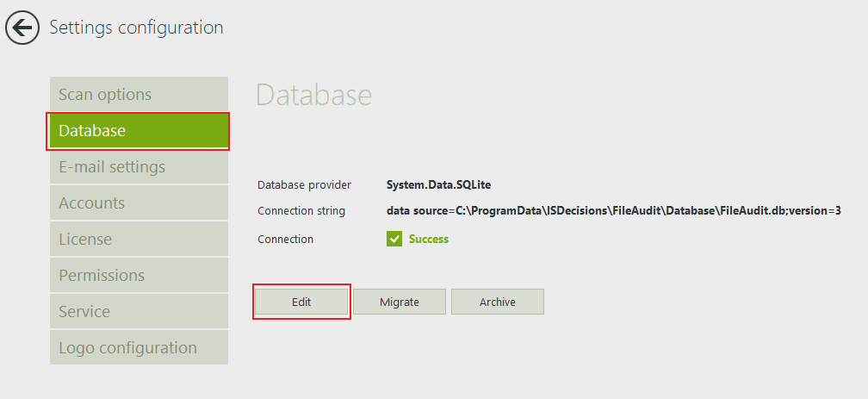Open Logo configuration settings
The image size is (868, 399).
(139, 348)
